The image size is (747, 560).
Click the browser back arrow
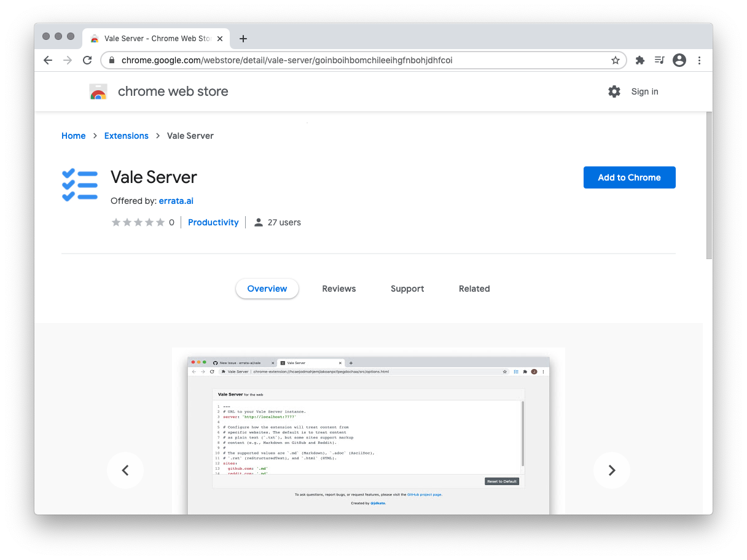coord(48,60)
